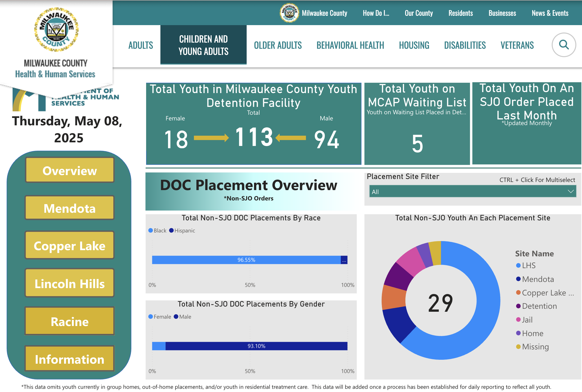582x392 pixels.
Task: Click the DOC Placement Overview heading
Action: pos(249,185)
